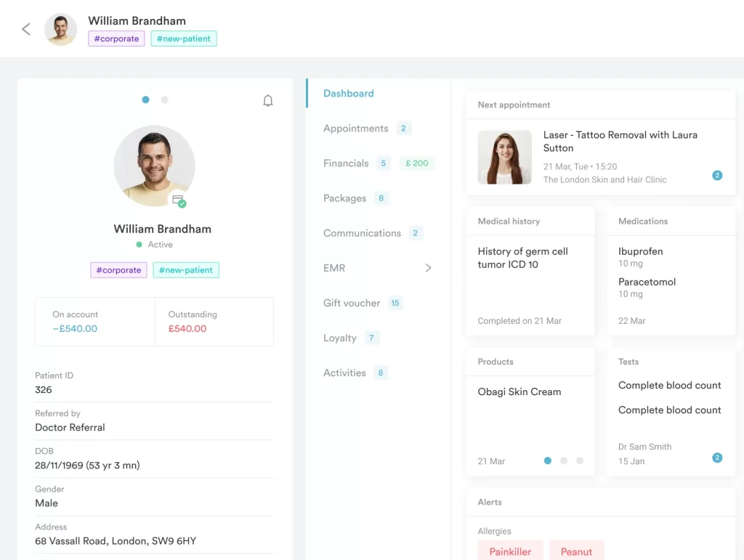
Task: Click the Tests card count badge
Action: point(717,458)
